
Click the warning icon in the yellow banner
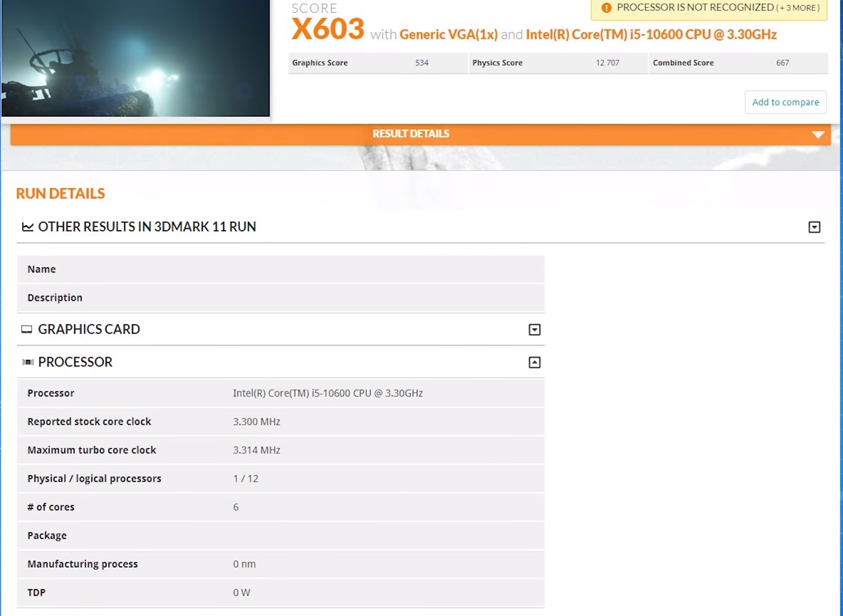607,8
